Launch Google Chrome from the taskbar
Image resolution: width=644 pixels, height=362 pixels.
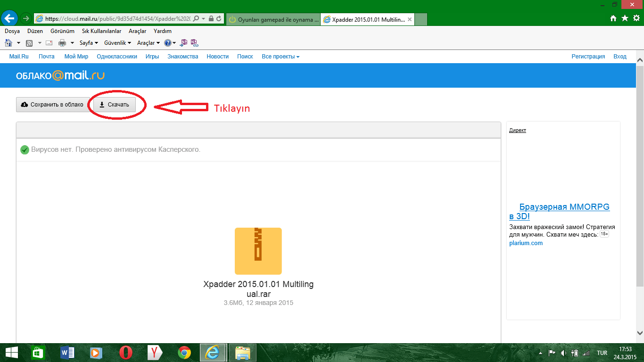[184, 353]
